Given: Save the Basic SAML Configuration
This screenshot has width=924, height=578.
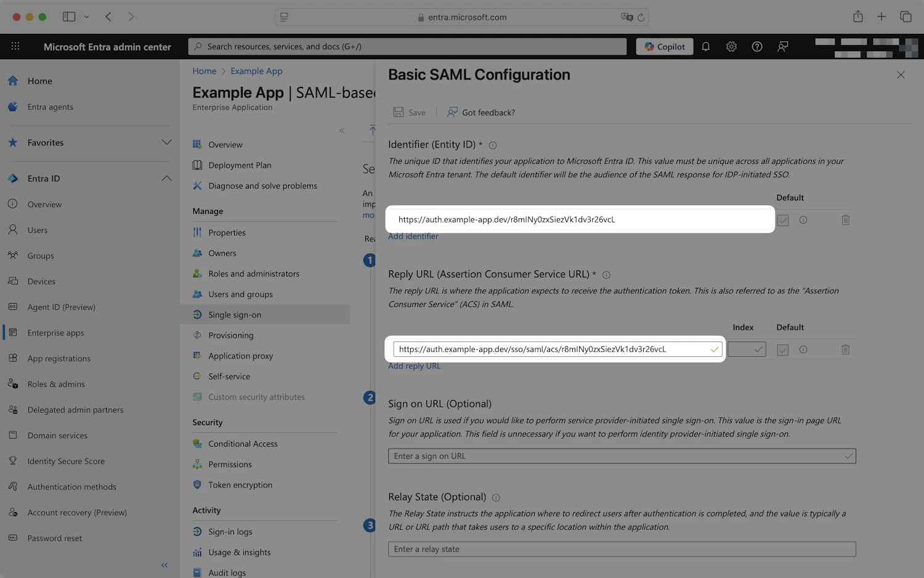Looking at the screenshot, I should coord(410,112).
